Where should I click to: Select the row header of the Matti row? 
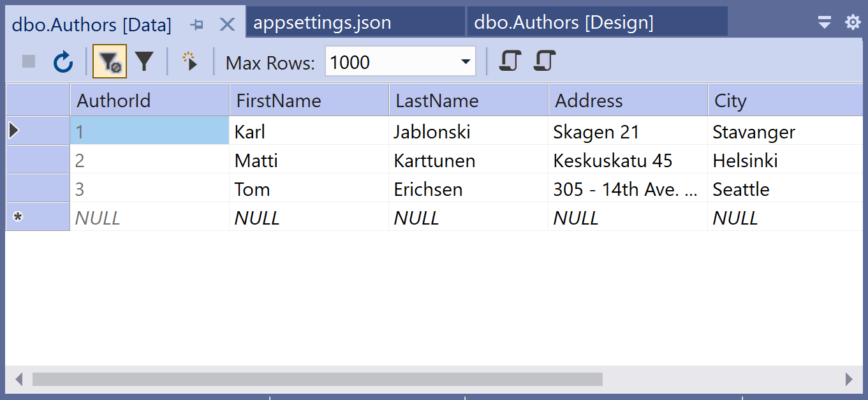[x=38, y=159]
